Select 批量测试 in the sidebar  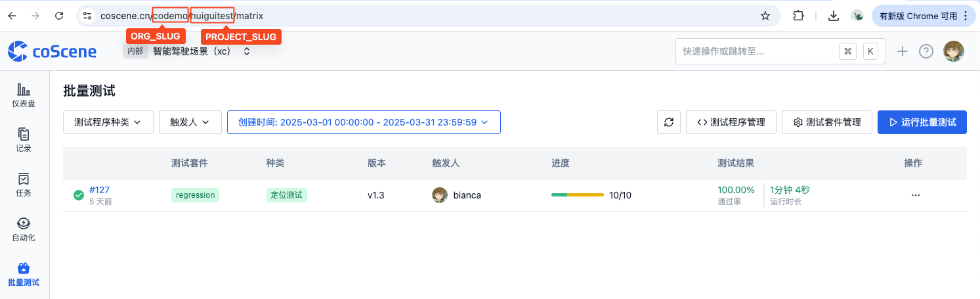pos(24,274)
